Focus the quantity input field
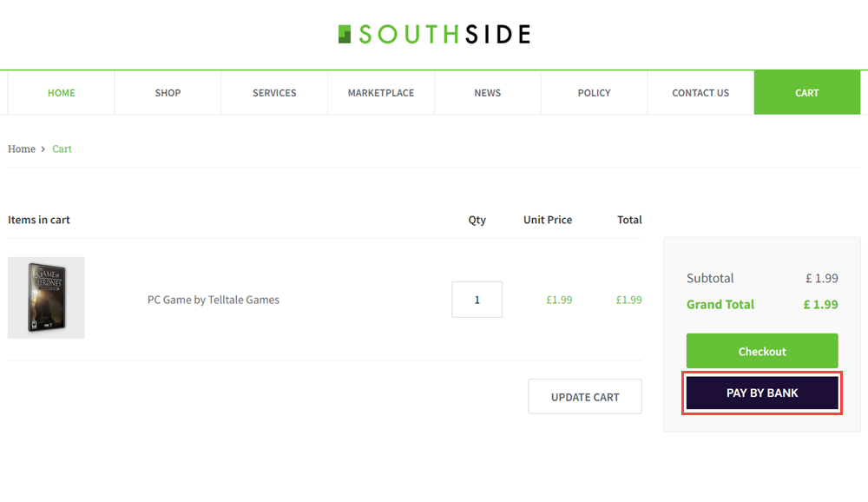The height and width of the screenshot is (502, 868). click(x=477, y=300)
